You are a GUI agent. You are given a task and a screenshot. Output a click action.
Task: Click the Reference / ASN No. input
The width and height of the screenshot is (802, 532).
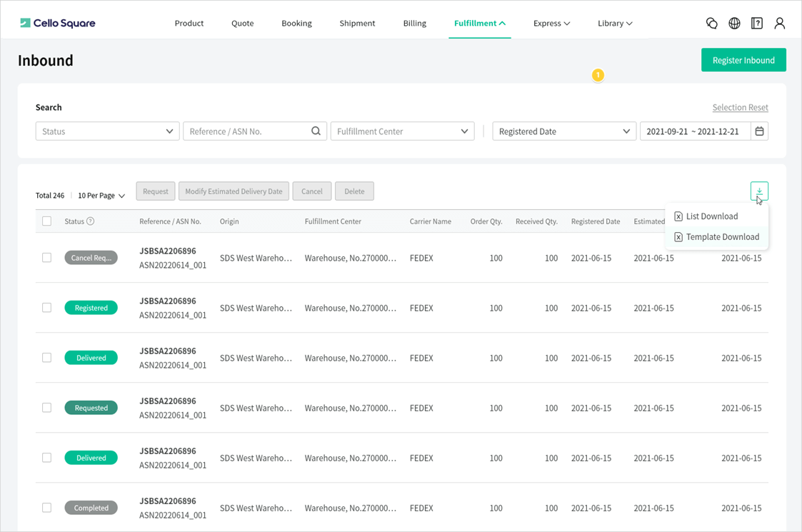(x=246, y=131)
